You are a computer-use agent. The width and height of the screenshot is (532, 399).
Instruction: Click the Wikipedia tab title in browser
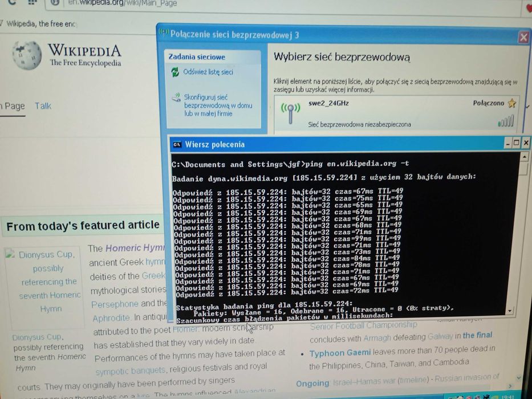tap(40, 24)
